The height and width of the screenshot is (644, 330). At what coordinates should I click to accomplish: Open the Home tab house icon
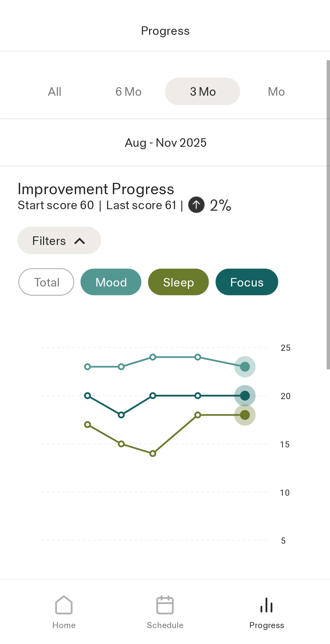tap(64, 605)
